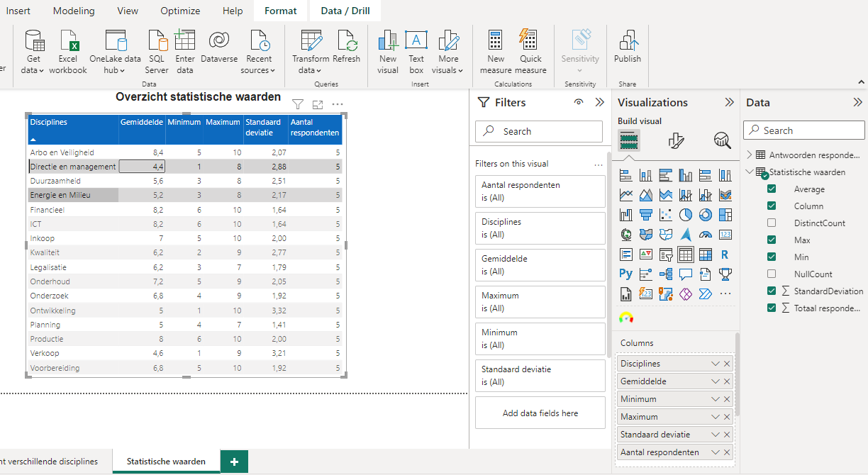Click the Data pane search field
The height and width of the screenshot is (475, 868).
tap(804, 130)
